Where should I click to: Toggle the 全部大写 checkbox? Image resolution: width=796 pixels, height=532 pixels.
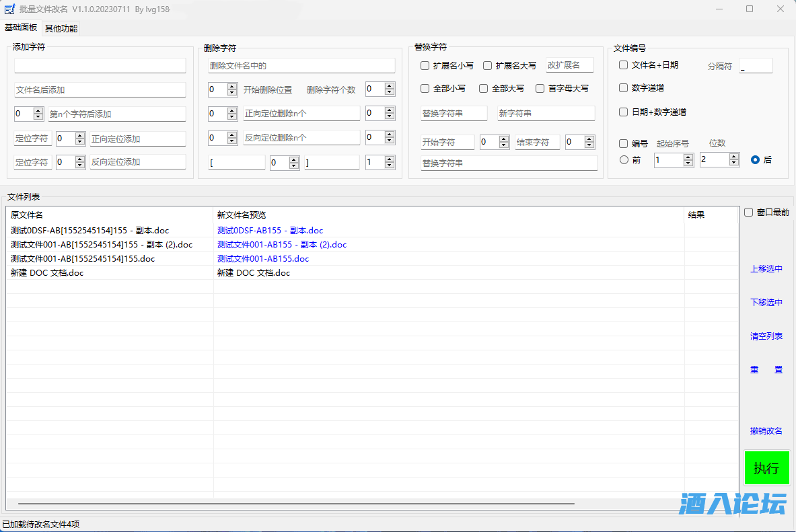click(x=484, y=89)
